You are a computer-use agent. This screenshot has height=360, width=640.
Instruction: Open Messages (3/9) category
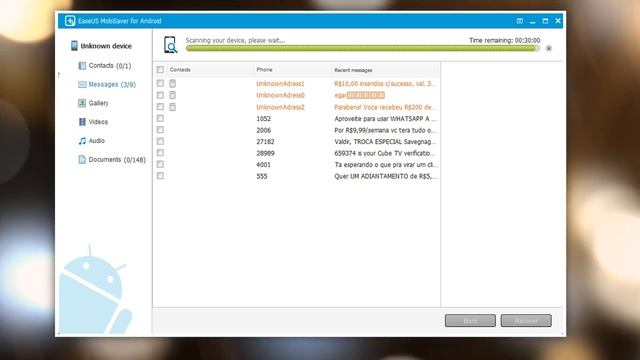click(112, 84)
